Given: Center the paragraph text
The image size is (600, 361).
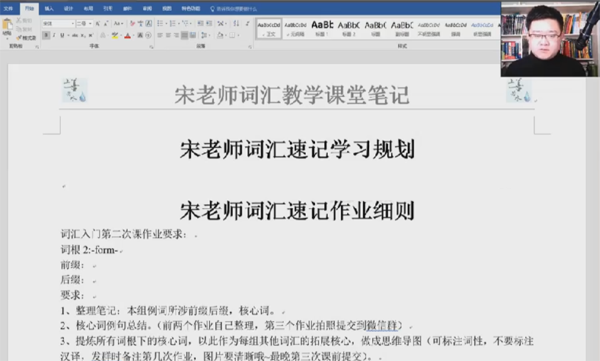Looking at the screenshot, I should (168, 35).
